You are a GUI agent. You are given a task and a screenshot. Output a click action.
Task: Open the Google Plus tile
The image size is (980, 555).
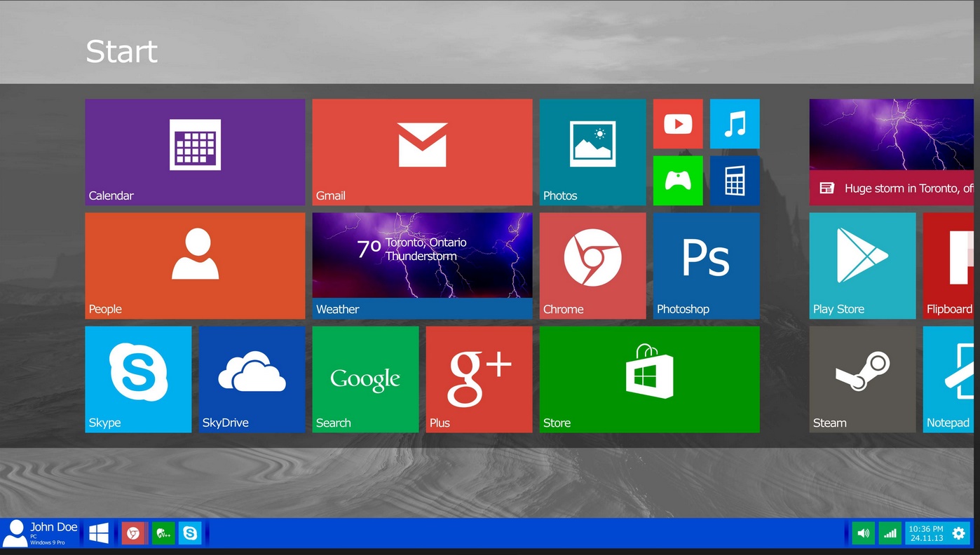(x=479, y=379)
